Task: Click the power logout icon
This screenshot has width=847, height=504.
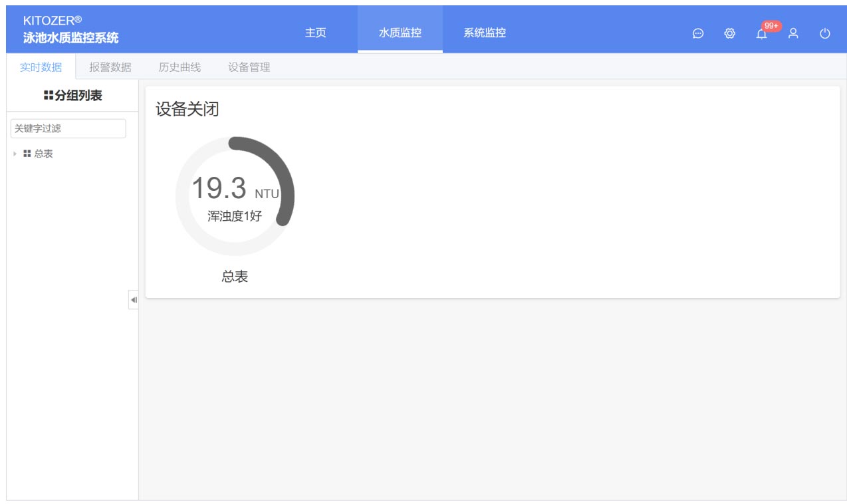Action: tap(825, 33)
